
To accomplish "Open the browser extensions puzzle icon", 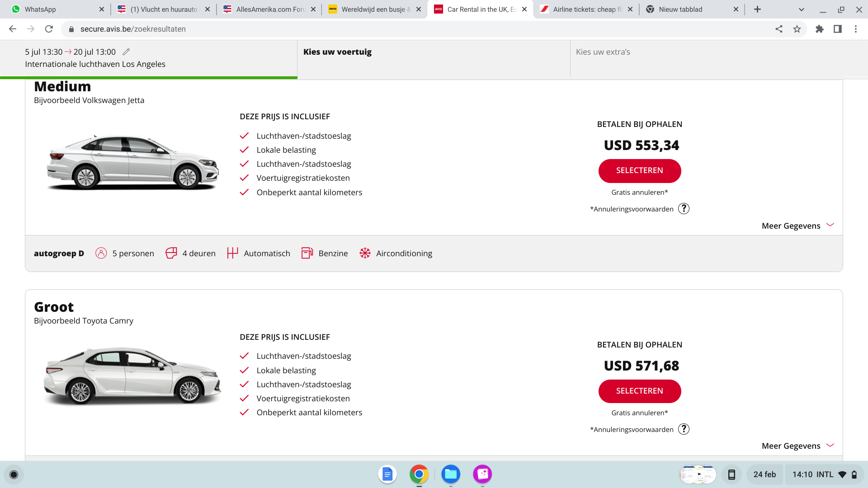I will click(x=820, y=29).
